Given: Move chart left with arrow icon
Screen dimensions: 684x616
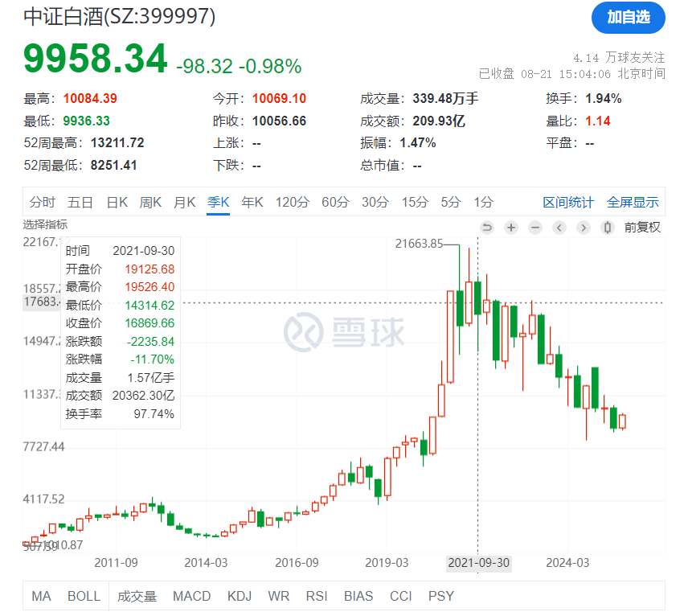Looking at the screenshot, I should pyautogui.click(x=559, y=228).
